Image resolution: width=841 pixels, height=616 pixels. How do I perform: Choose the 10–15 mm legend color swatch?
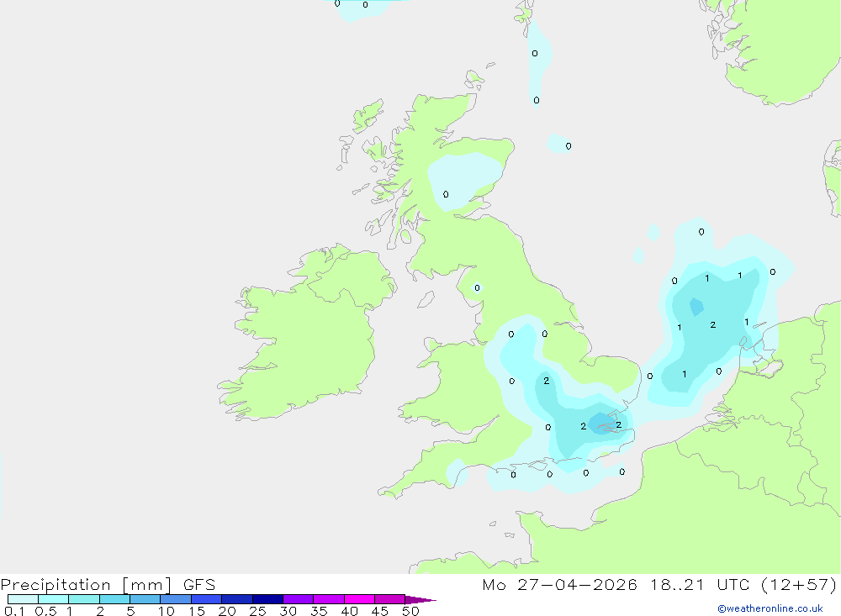click(x=176, y=599)
